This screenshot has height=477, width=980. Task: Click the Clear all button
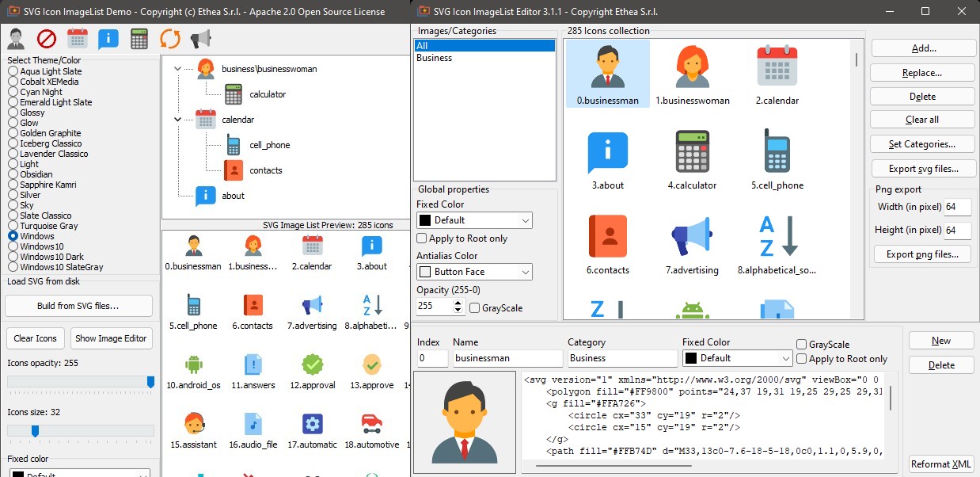pos(921,120)
